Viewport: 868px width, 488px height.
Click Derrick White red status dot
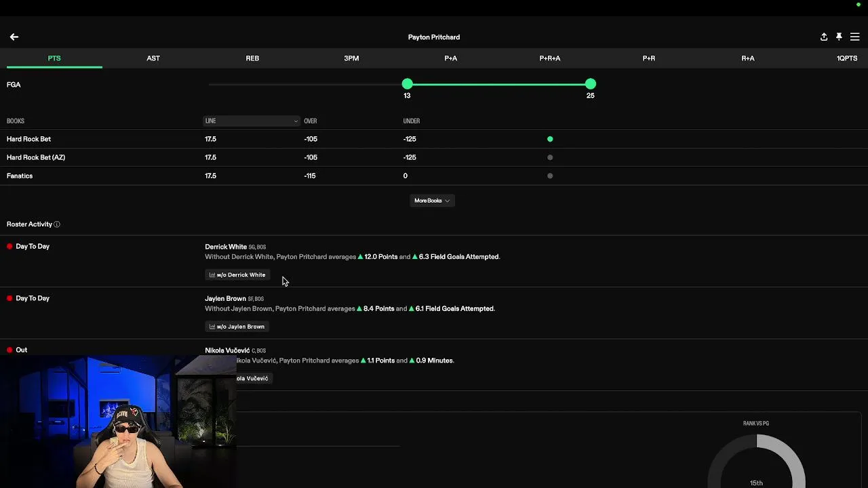9,247
